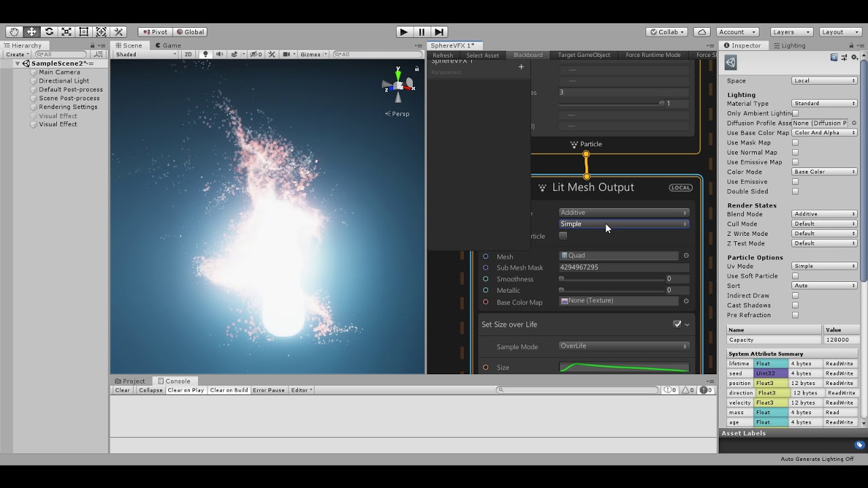Enable Use Mask Map checkbox
This screenshot has width=868, height=488.
coord(795,142)
